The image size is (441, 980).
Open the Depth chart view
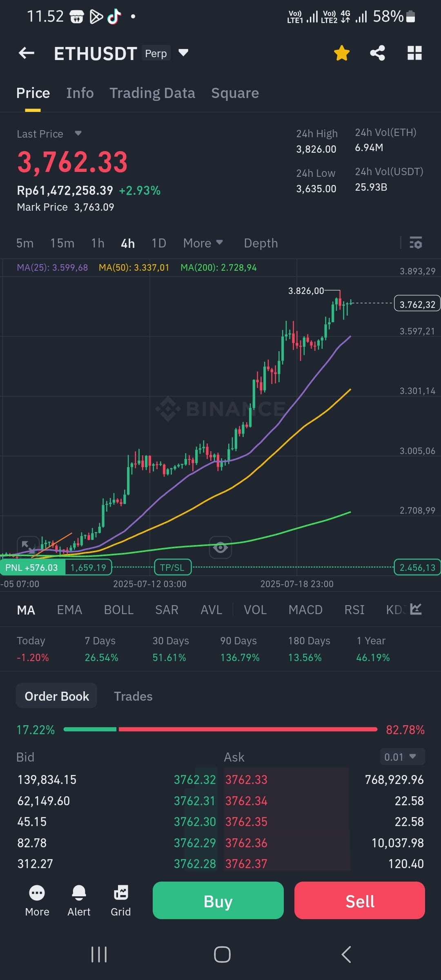coord(261,243)
